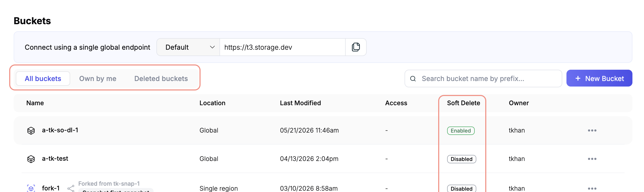Click the fork-1 bucket icon
The image size is (644, 192).
pyautogui.click(x=31, y=188)
